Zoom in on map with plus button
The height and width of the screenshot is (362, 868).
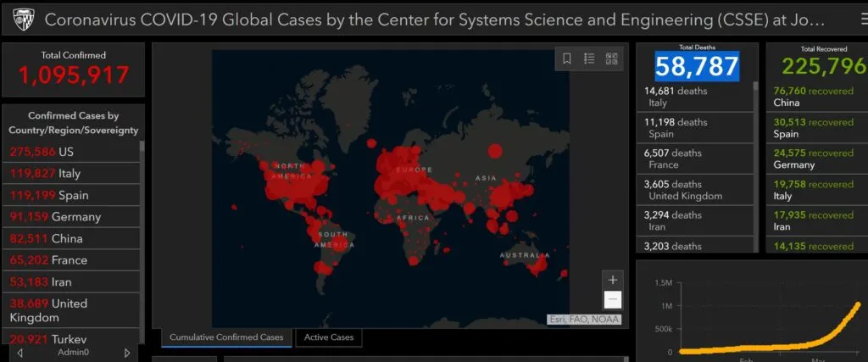[x=612, y=280]
